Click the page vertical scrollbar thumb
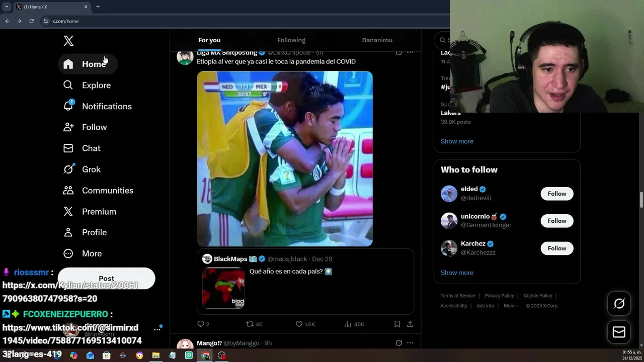 pyautogui.click(x=641, y=200)
